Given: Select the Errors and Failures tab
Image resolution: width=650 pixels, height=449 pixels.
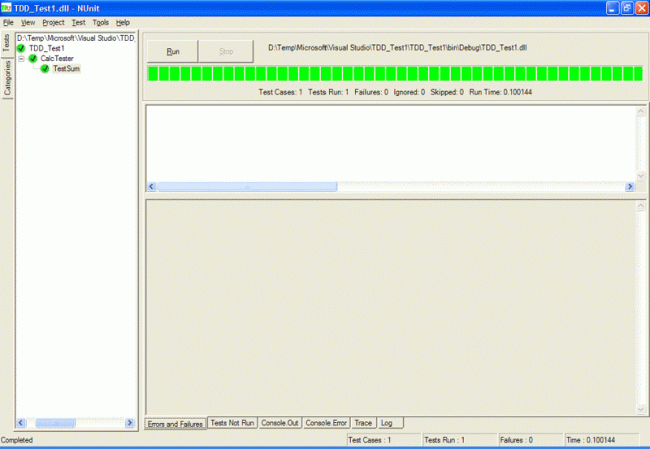Looking at the screenshot, I should (x=175, y=424).
